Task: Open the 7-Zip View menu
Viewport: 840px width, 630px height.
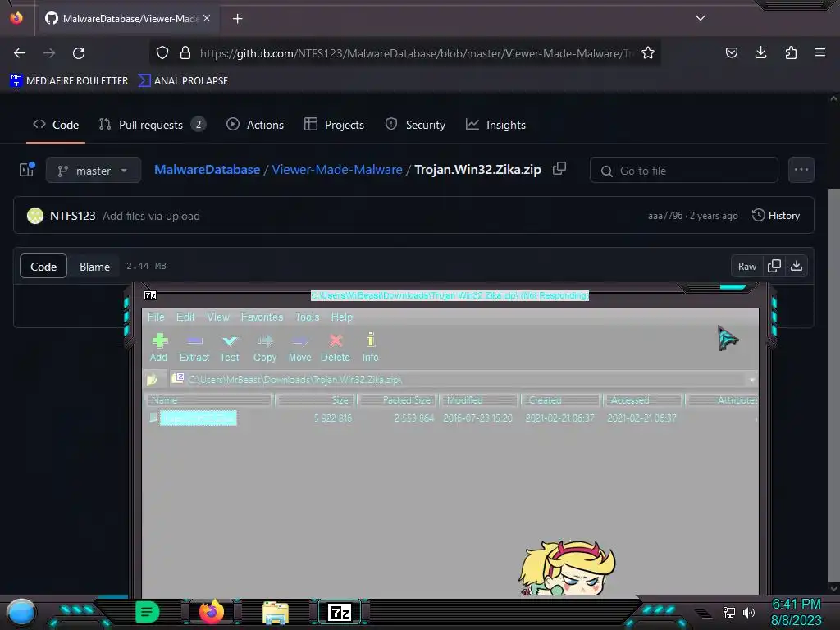Action: coord(218,317)
